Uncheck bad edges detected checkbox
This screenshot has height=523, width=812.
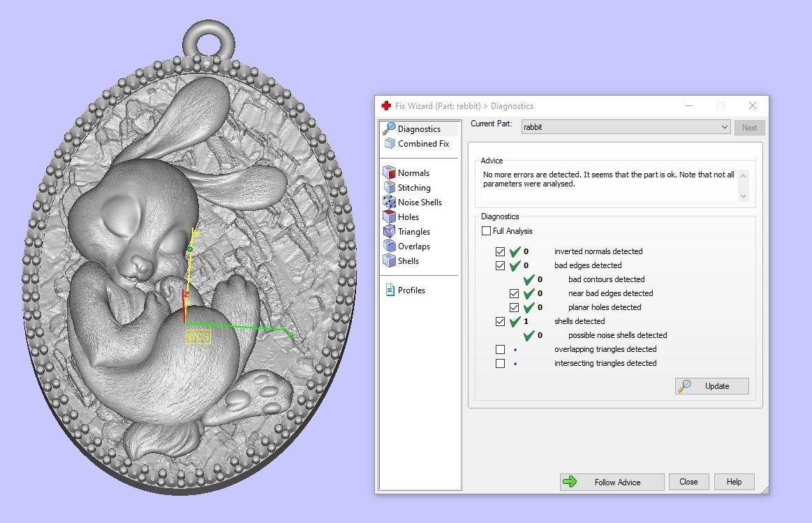[500, 265]
